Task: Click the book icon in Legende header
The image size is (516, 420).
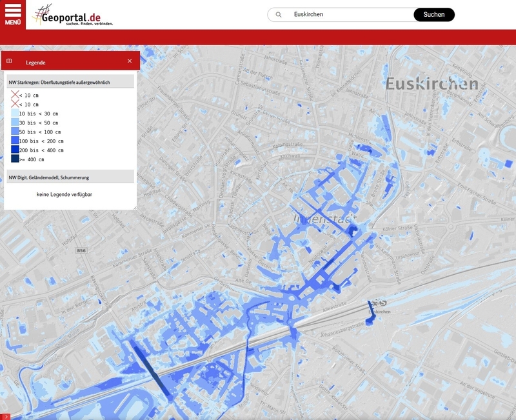Action: [9, 61]
